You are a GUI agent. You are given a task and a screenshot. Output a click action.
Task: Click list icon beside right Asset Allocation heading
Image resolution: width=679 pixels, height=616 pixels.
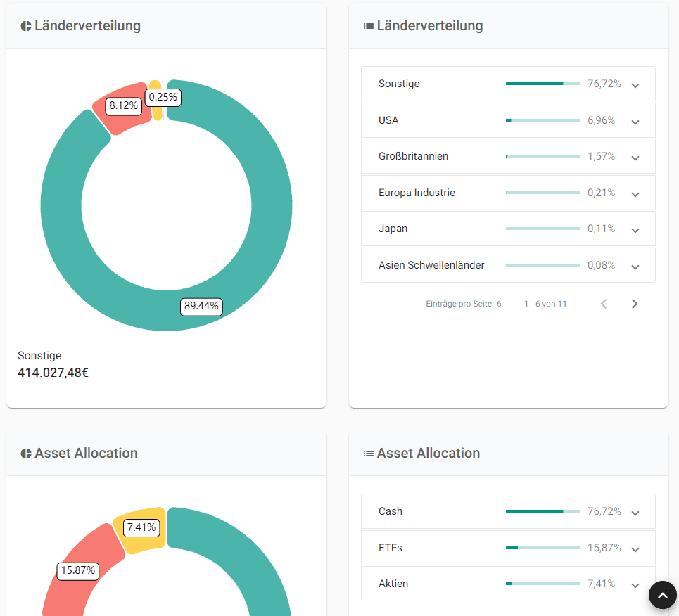tap(369, 454)
